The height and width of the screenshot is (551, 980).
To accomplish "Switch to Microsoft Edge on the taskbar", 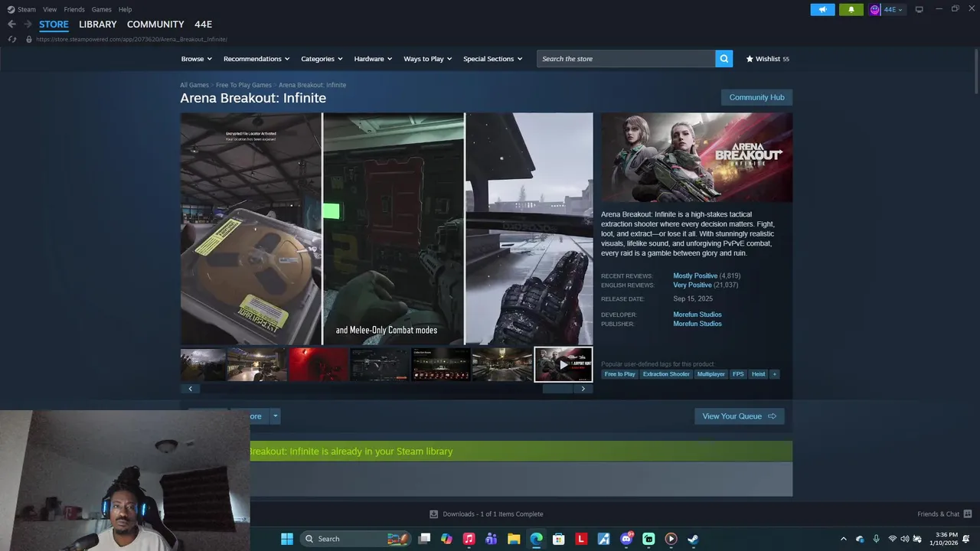I will click(536, 539).
